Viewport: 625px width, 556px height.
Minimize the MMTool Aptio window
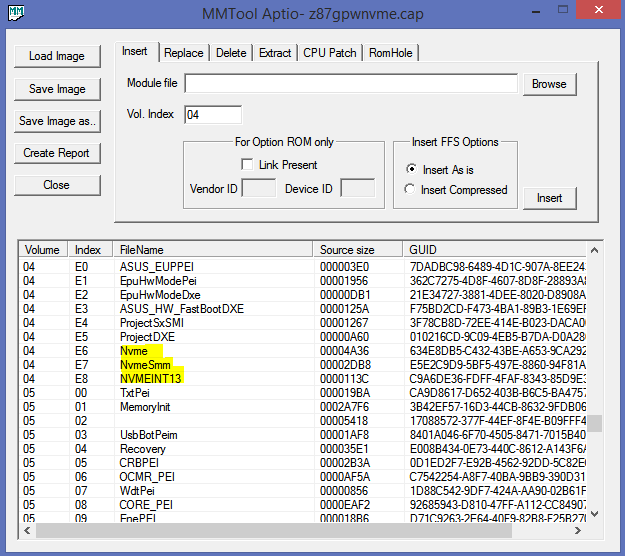tap(536, 11)
